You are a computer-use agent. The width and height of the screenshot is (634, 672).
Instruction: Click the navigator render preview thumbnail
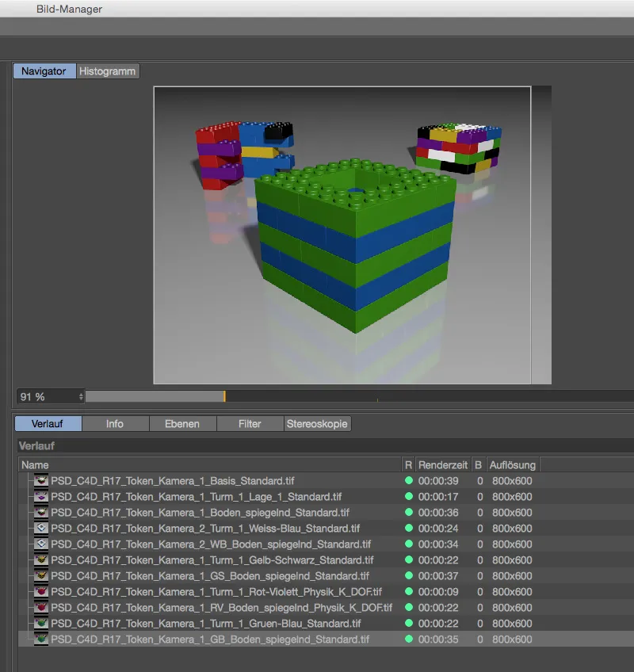[353, 235]
